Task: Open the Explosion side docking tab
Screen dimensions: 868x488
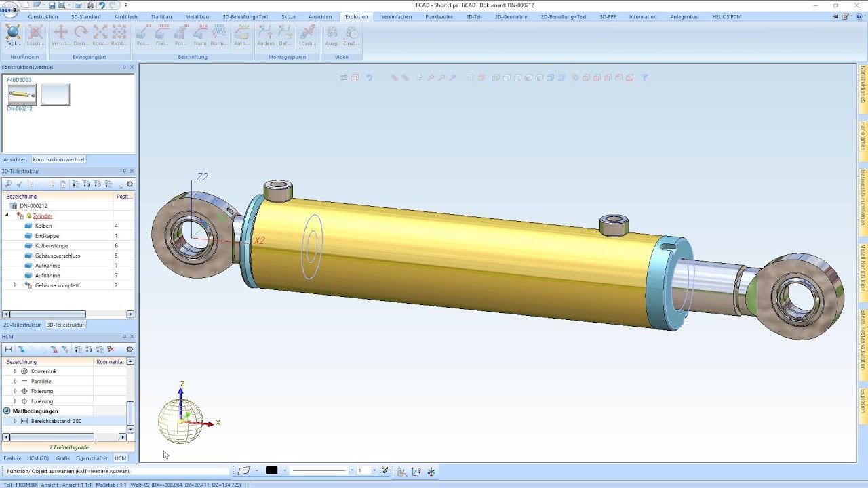Action: pyautogui.click(x=863, y=405)
